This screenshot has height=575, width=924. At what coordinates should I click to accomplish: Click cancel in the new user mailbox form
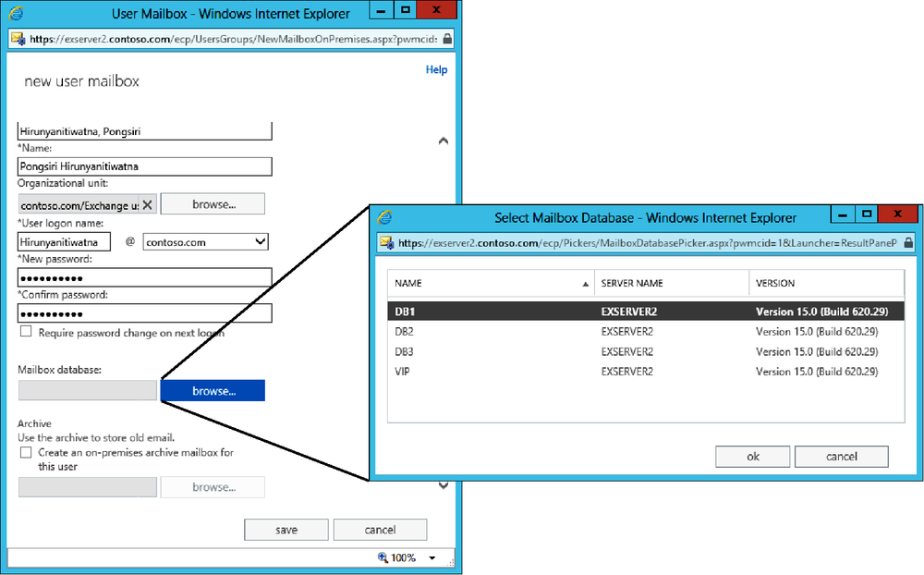pyautogui.click(x=380, y=530)
